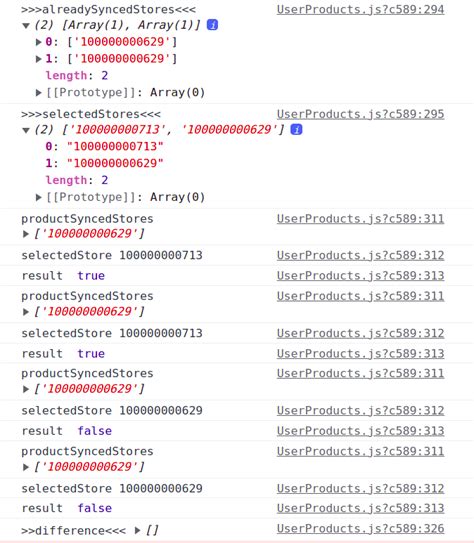The width and height of the screenshot is (474, 543).
Task: Collapse the alreadySyncedStores array triangle
Action: 26,25
